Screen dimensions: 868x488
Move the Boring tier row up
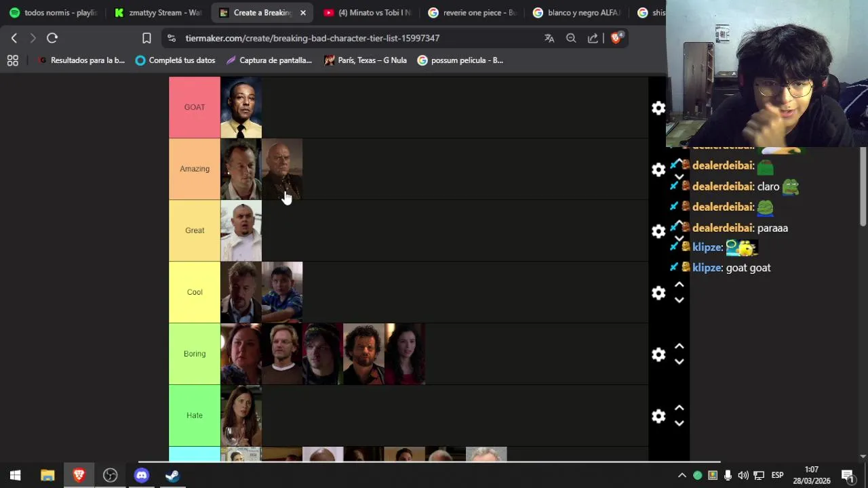pyautogui.click(x=679, y=346)
